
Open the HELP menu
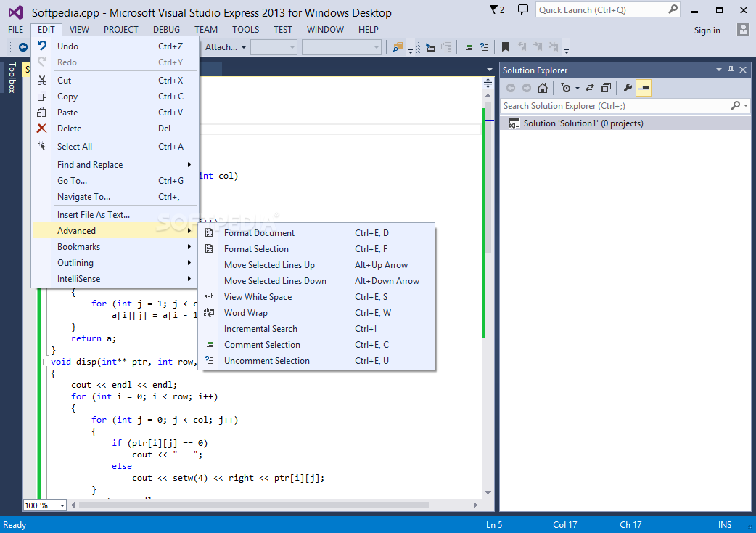(368, 30)
